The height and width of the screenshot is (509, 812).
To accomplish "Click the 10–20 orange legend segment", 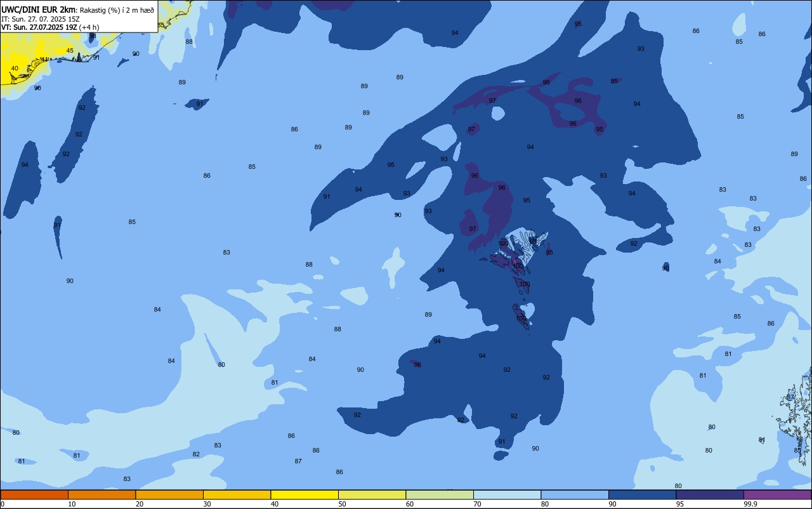I will click(101, 494).
